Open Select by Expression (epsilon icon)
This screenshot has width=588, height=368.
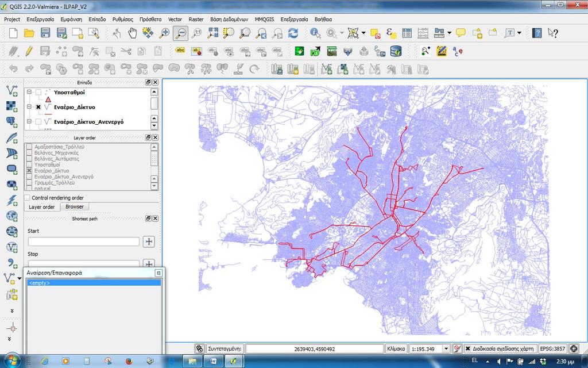click(391, 33)
